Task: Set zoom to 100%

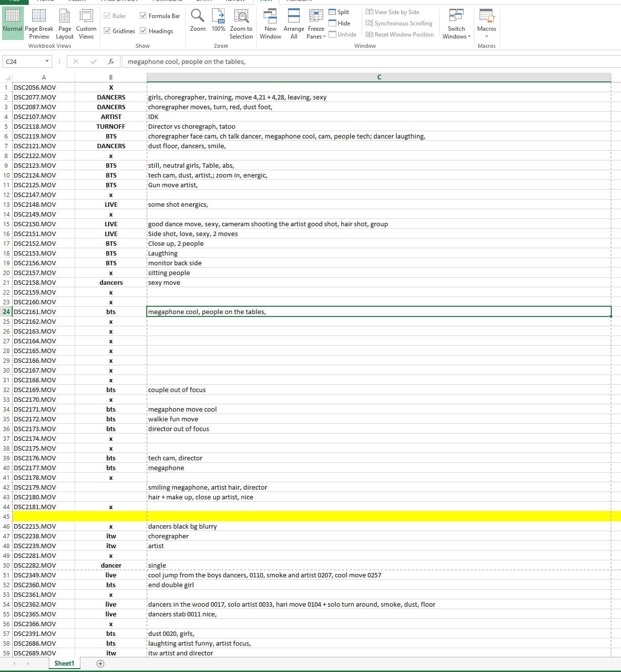Action: [x=218, y=21]
